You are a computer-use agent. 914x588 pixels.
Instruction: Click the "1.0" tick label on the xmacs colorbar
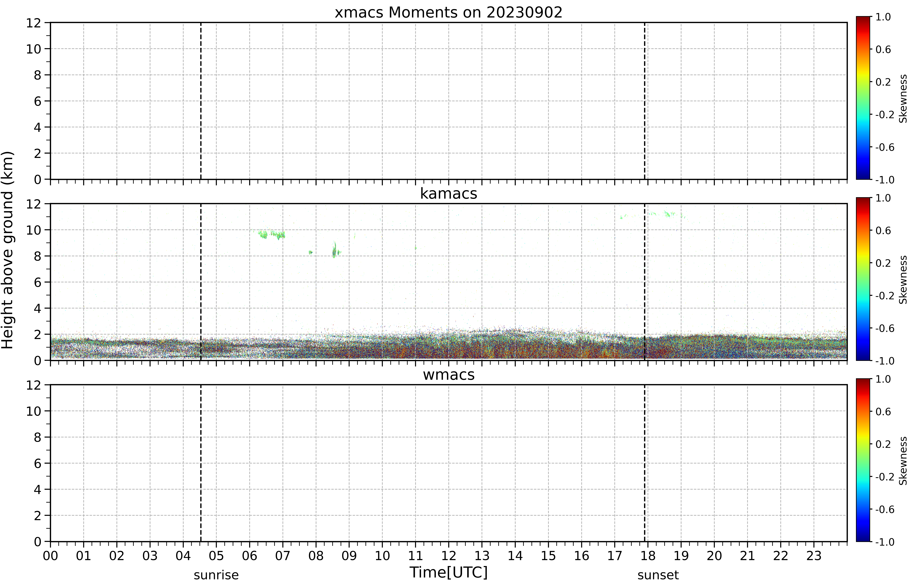[x=883, y=17]
